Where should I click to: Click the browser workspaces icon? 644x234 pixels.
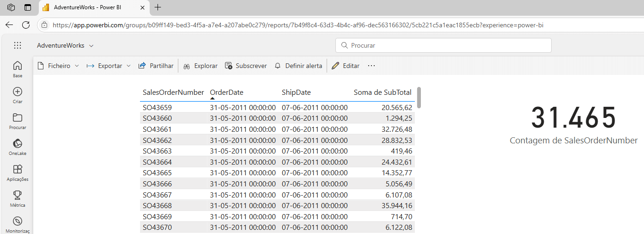11,7
